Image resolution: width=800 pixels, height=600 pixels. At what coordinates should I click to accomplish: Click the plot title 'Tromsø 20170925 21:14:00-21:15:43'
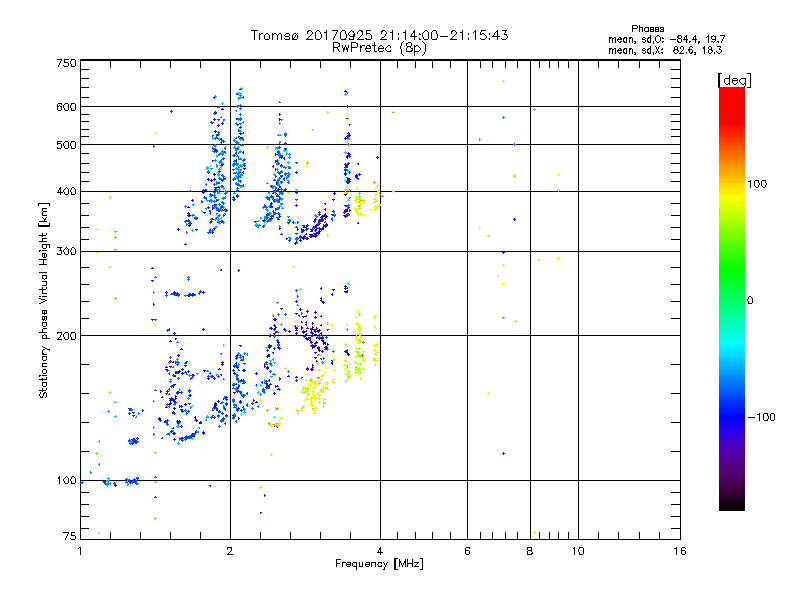(x=379, y=35)
